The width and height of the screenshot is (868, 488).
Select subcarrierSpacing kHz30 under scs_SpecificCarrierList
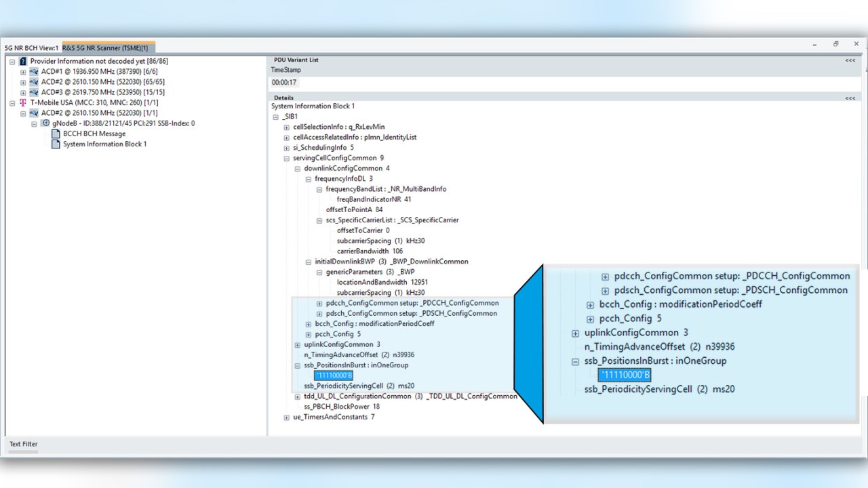tap(380, 241)
